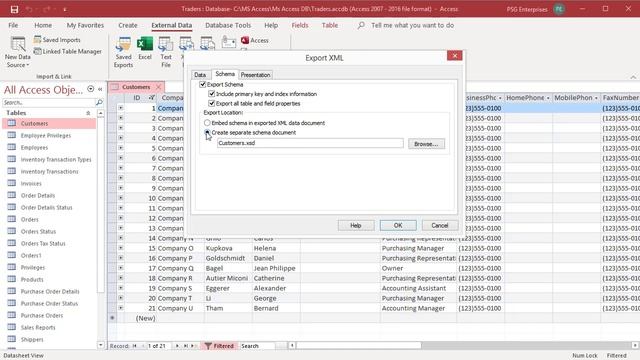Click the Browse... button

click(x=426, y=144)
